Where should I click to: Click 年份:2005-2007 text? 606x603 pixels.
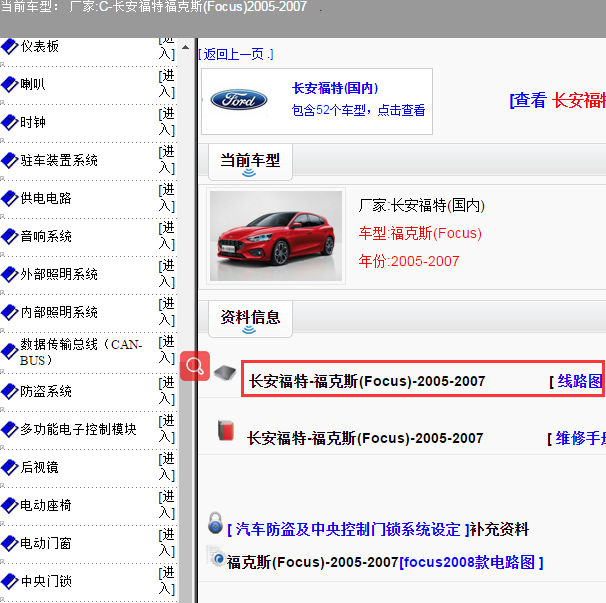click(x=409, y=261)
